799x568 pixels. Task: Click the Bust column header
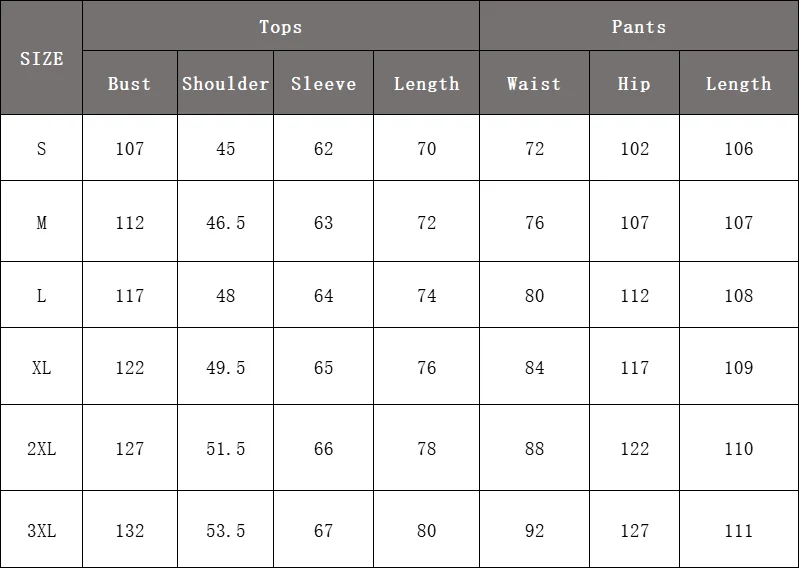coord(130,84)
